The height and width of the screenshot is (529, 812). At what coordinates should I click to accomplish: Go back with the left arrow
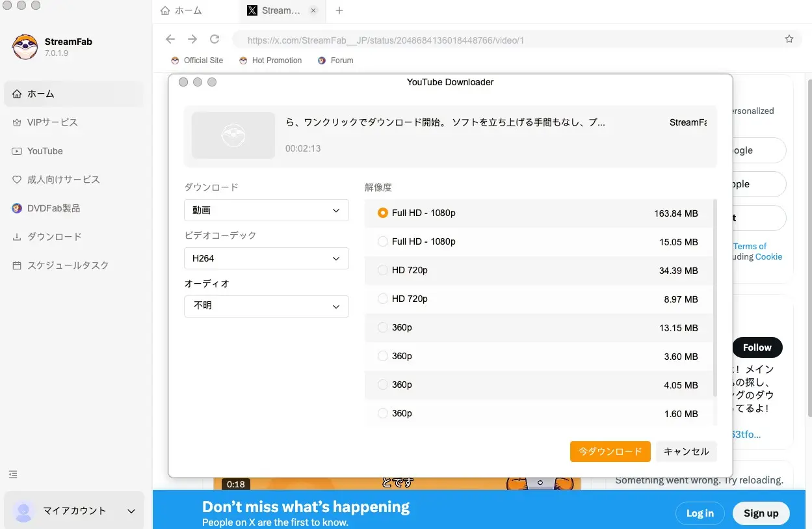170,40
